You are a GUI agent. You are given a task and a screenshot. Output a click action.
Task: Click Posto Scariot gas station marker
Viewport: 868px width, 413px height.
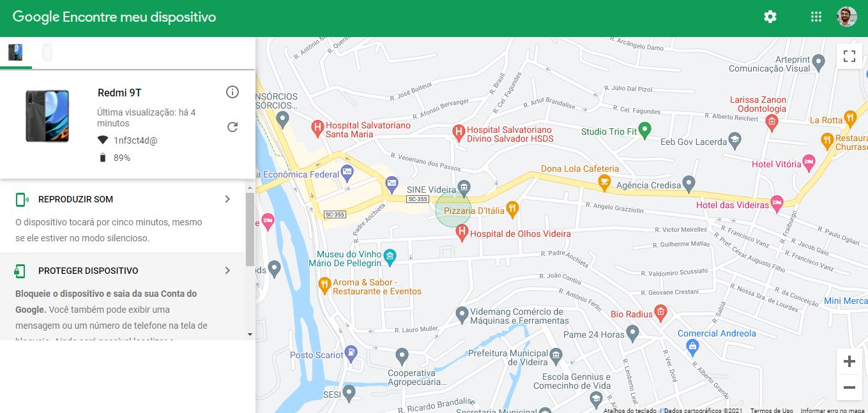pyautogui.click(x=351, y=352)
